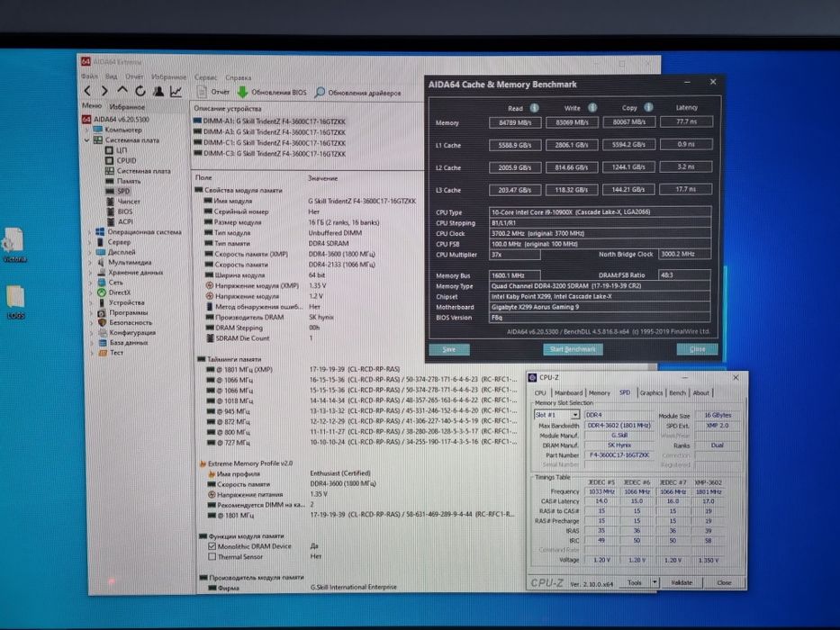
Task: Click the Memory Read info icon
Action: tap(534, 108)
